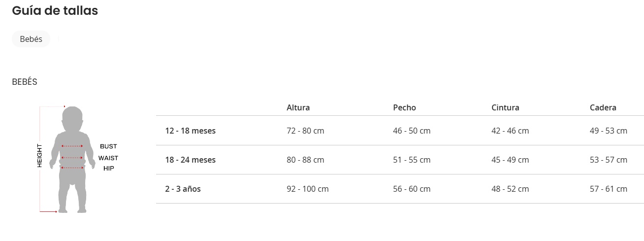Click the Guía de tallas title

(55, 11)
